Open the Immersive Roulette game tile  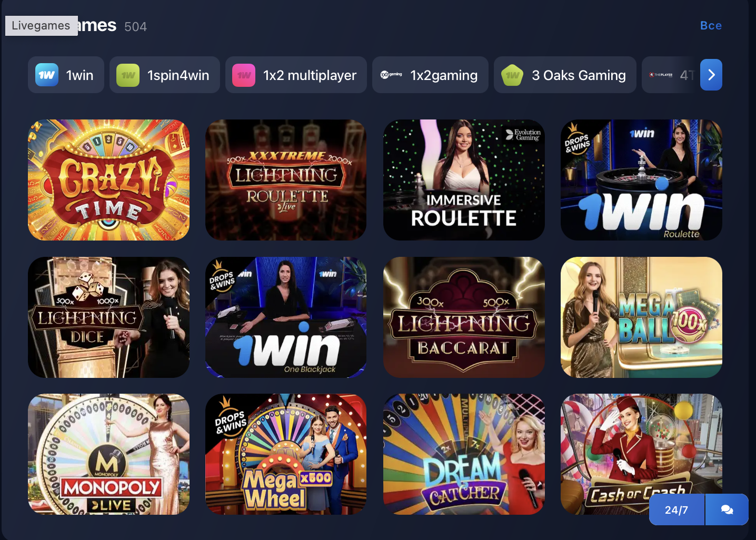tap(464, 180)
